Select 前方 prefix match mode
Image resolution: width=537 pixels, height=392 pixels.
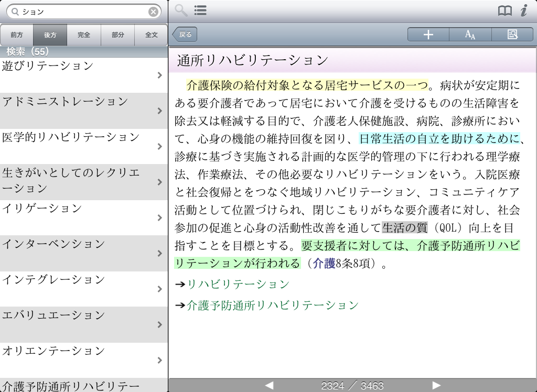click(x=17, y=35)
